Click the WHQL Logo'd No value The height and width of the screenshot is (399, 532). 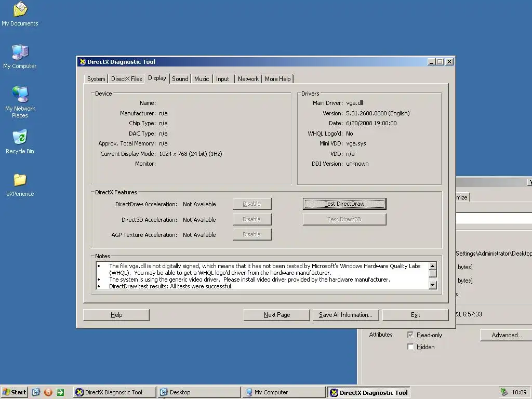coord(350,134)
